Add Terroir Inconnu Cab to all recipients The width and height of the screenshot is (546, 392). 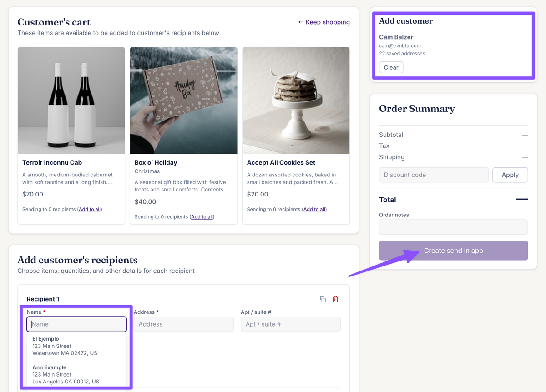pyautogui.click(x=90, y=209)
